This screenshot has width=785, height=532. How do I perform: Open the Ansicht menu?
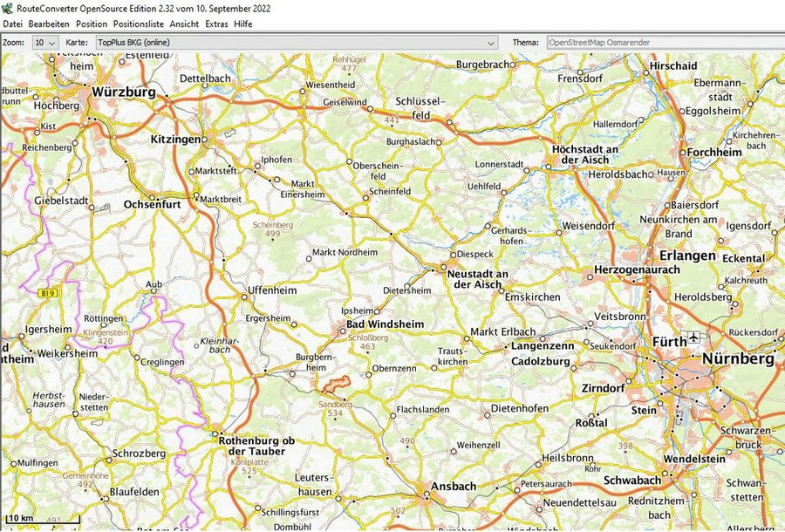tap(184, 24)
